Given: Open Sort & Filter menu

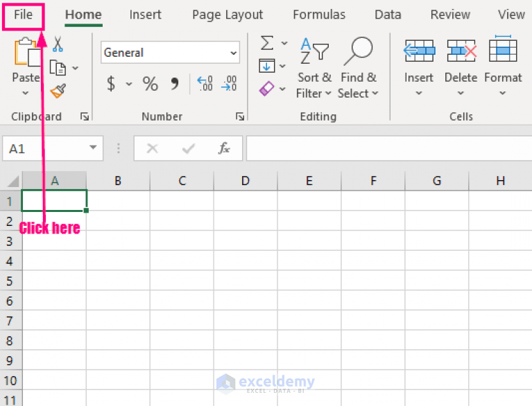Looking at the screenshot, I should click(x=314, y=68).
